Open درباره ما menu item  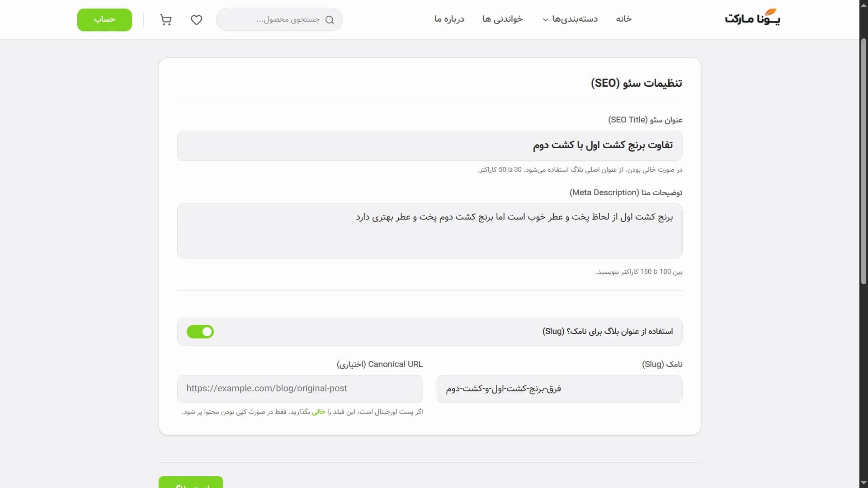449,19
